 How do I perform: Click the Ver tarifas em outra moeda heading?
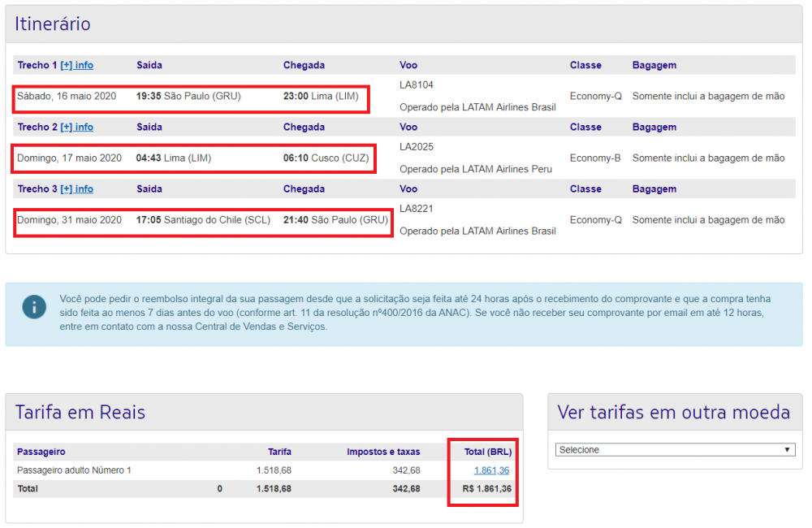click(673, 412)
